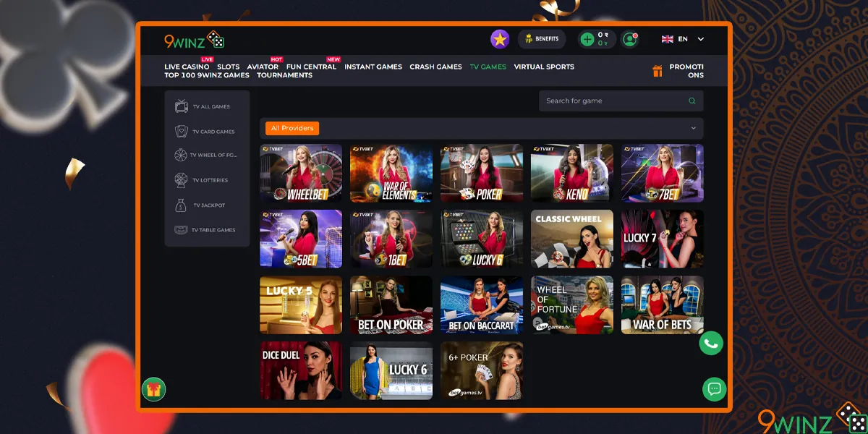Open the 6+ Poker game thumbnail
Viewport: 868px width, 434px height.
[482, 370]
